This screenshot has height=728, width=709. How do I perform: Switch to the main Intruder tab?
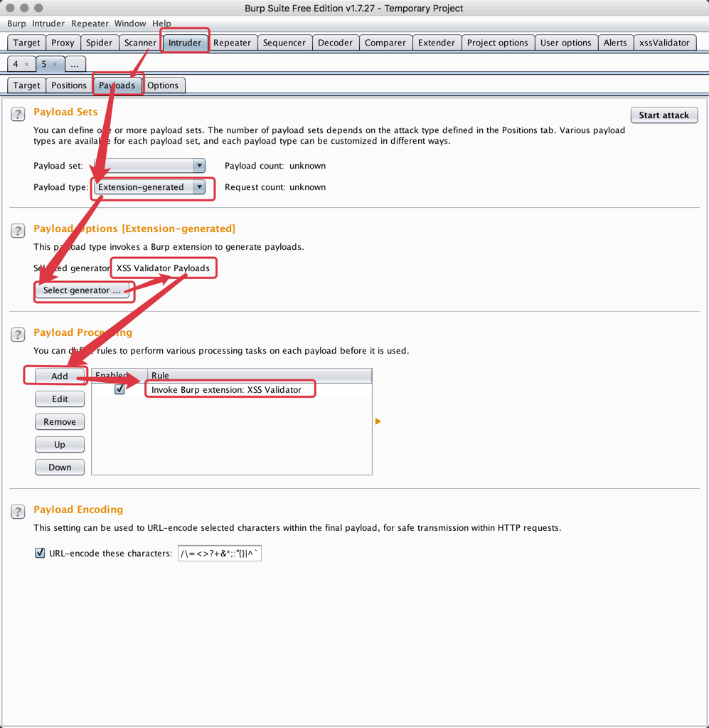click(185, 43)
